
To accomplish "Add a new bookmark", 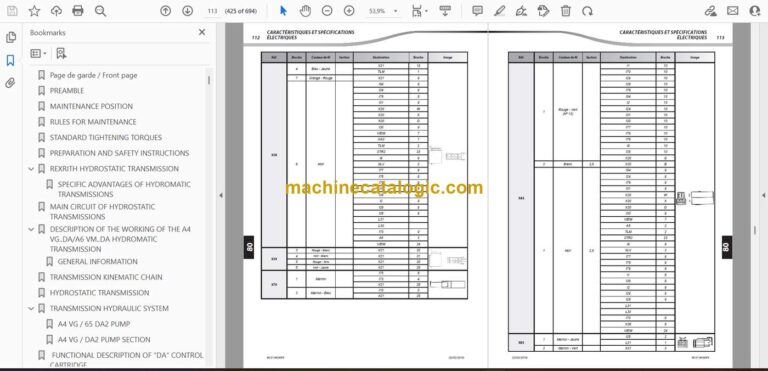I will [x=61, y=53].
